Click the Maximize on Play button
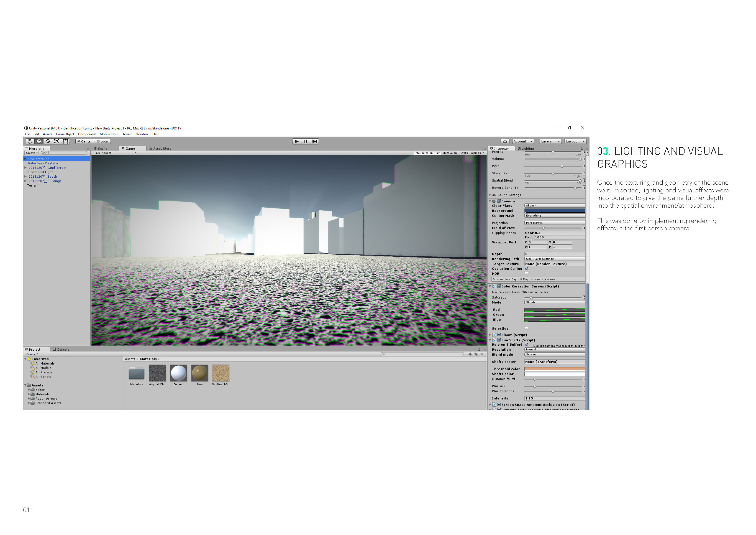This screenshot has height=535, width=756. coord(427,152)
